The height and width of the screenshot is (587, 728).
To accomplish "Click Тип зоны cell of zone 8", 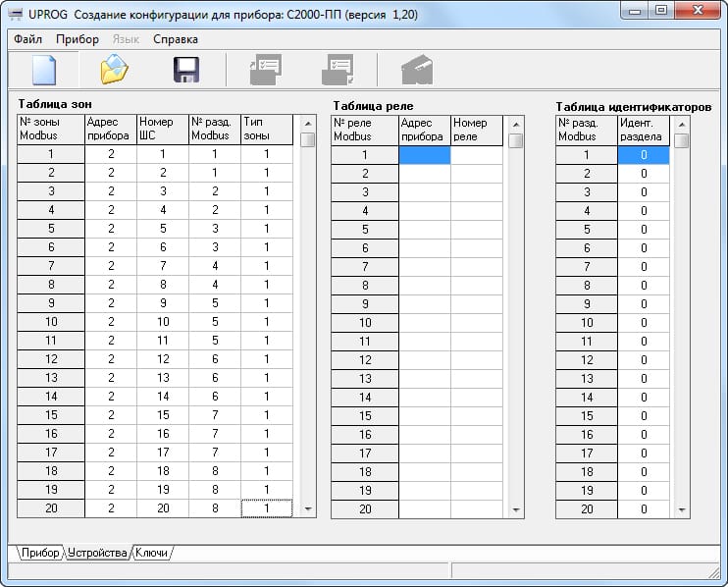I will pos(267,285).
